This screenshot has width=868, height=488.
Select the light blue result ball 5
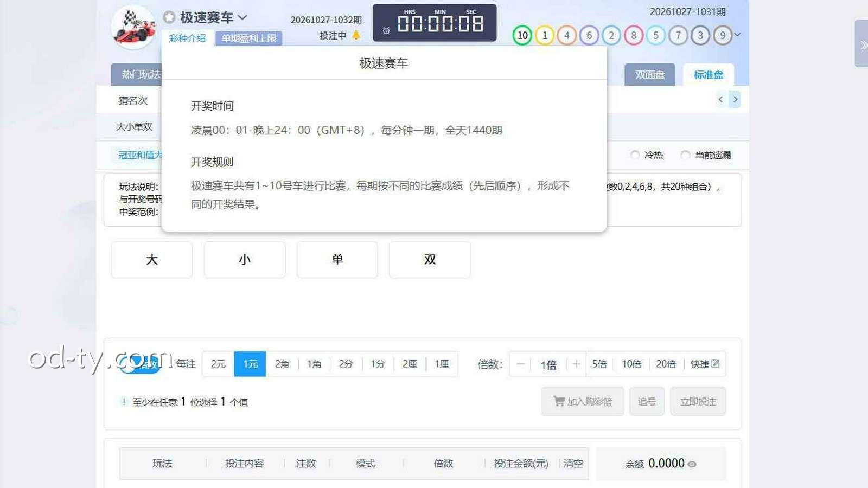click(656, 35)
